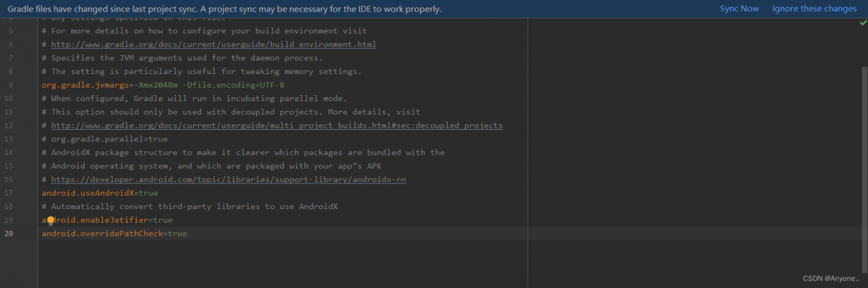This screenshot has width=868, height=288.
Task: Click line number 13 in the gutter
Action: (x=9, y=139)
